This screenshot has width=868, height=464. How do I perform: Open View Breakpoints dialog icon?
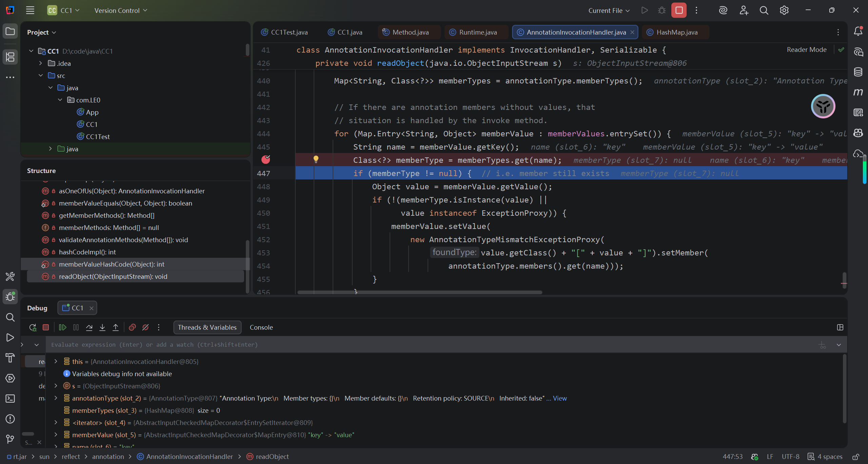tap(132, 327)
